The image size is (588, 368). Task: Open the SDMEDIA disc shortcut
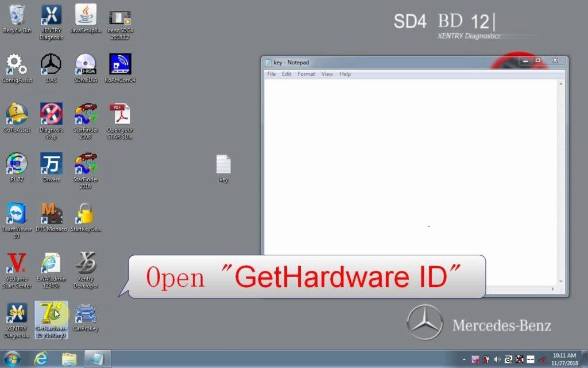click(86, 68)
